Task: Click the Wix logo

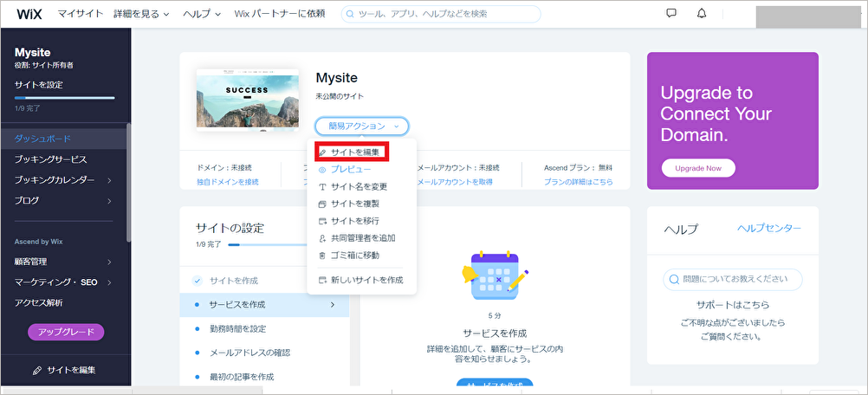Action: (29, 14)
